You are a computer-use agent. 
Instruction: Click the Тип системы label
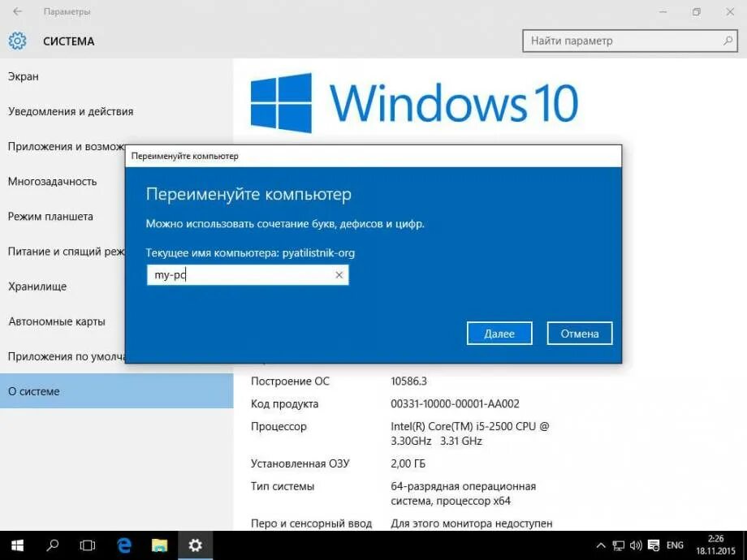[x=283, y=486]
